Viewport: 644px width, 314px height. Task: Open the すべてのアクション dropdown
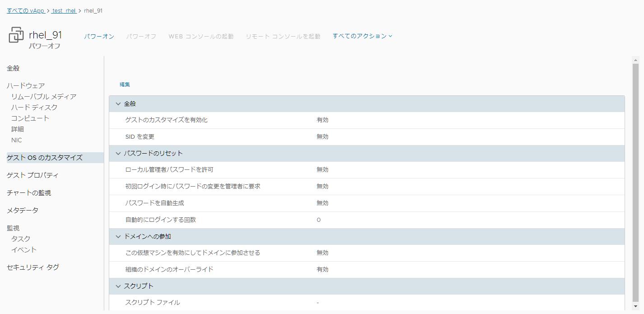click(362, 36)
